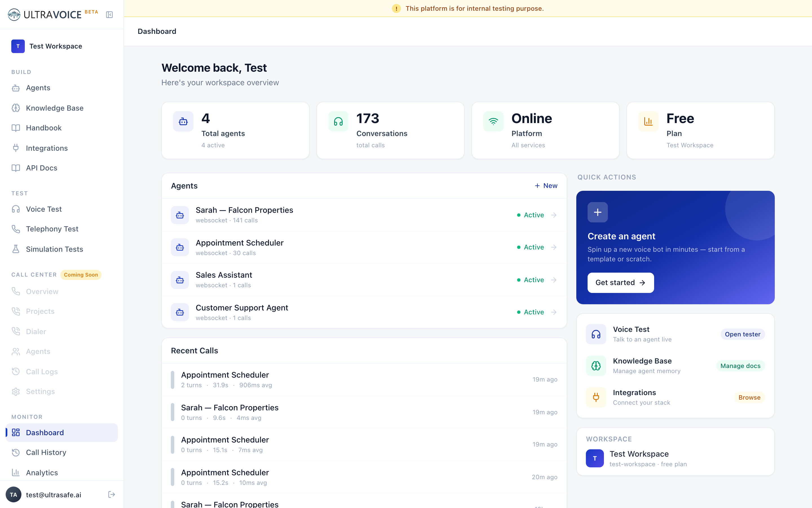
Task: Click the Analytics bar chart icon
Action: click(x=16, y=472)
